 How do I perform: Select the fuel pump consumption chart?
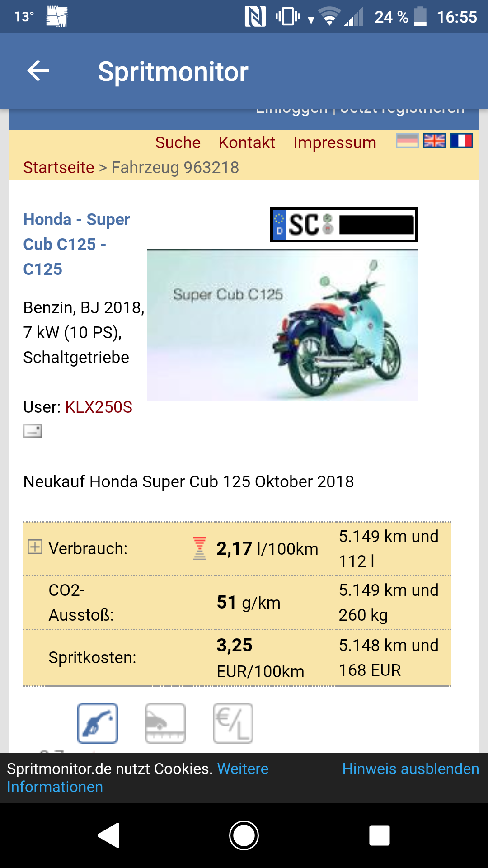98,723
